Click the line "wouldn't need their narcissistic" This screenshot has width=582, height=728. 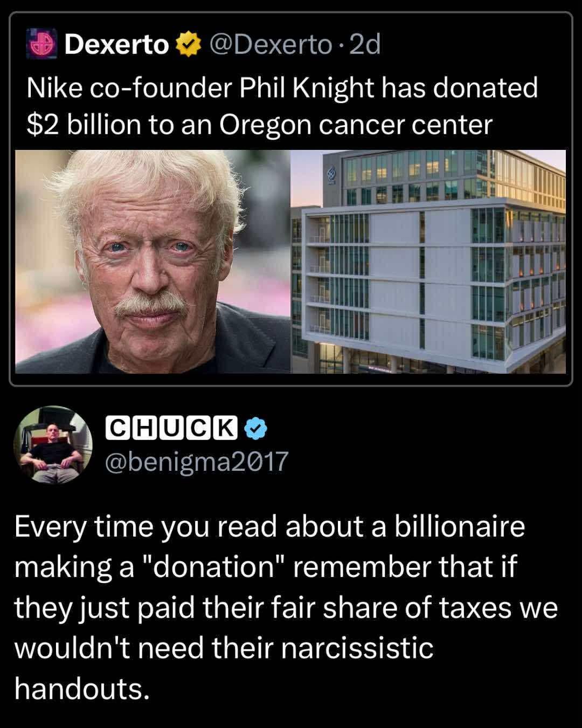point(224,648)
